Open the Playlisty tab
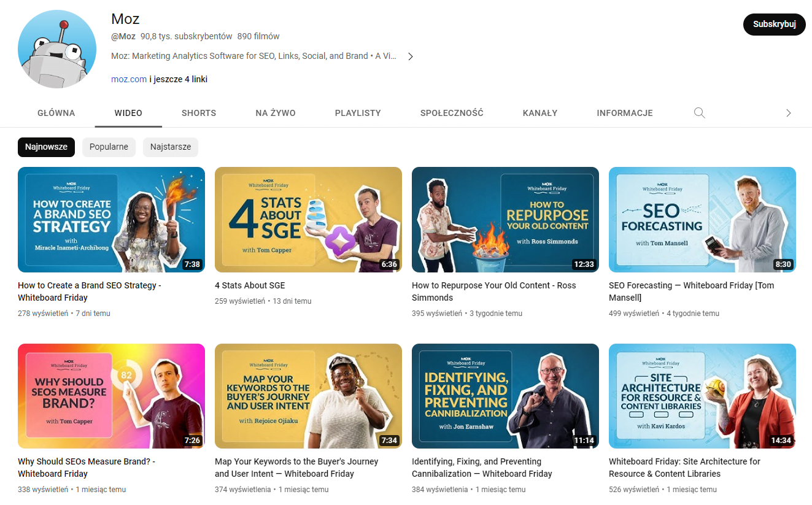 (358, 113)
